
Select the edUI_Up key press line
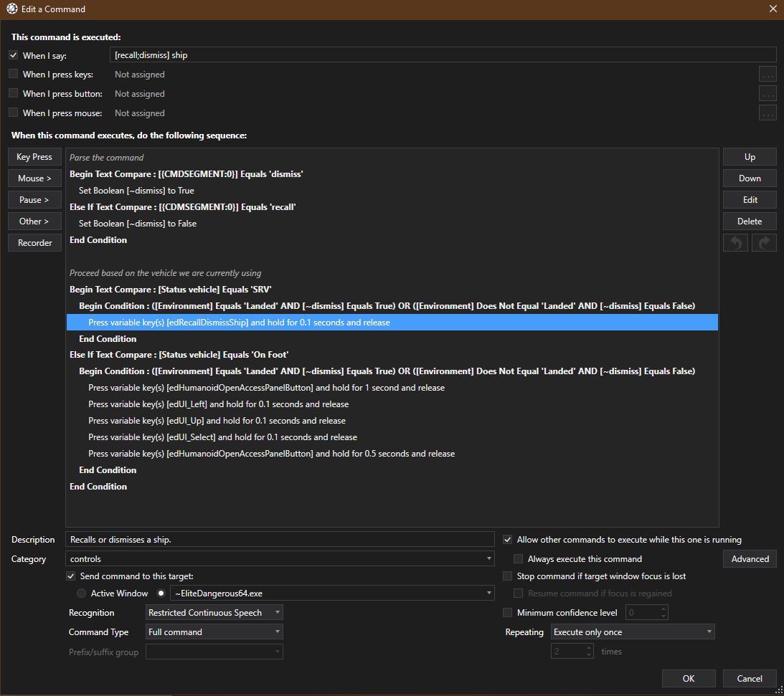click(392, 421)
